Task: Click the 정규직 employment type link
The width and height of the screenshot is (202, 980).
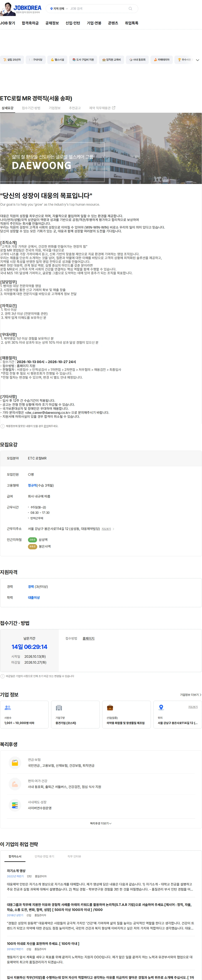Action: [32, 485]
